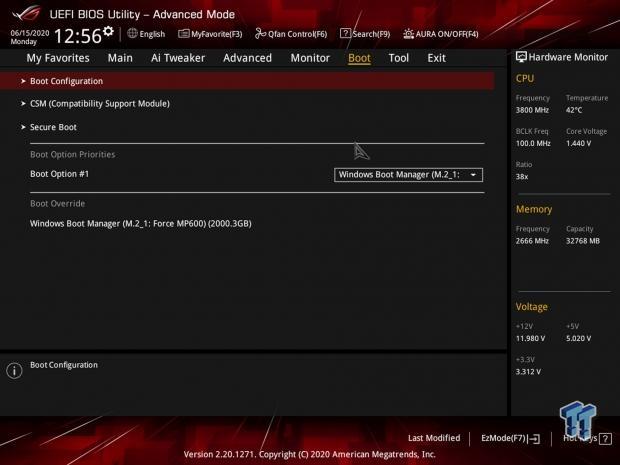Select Windows Boot Manager boot override entry
The height and width of the screenshot is (465, 620).
coord(141,223)
